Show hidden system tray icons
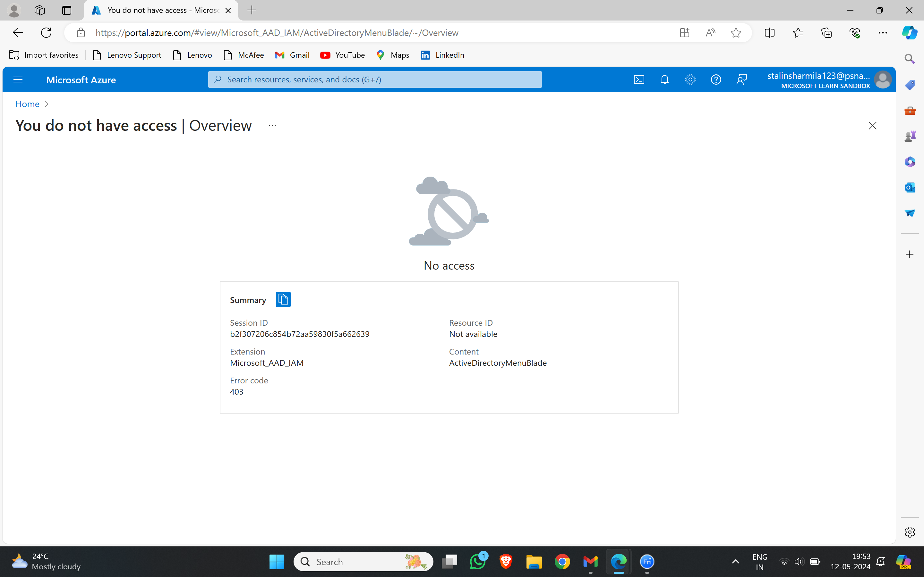 coord(735,561)
